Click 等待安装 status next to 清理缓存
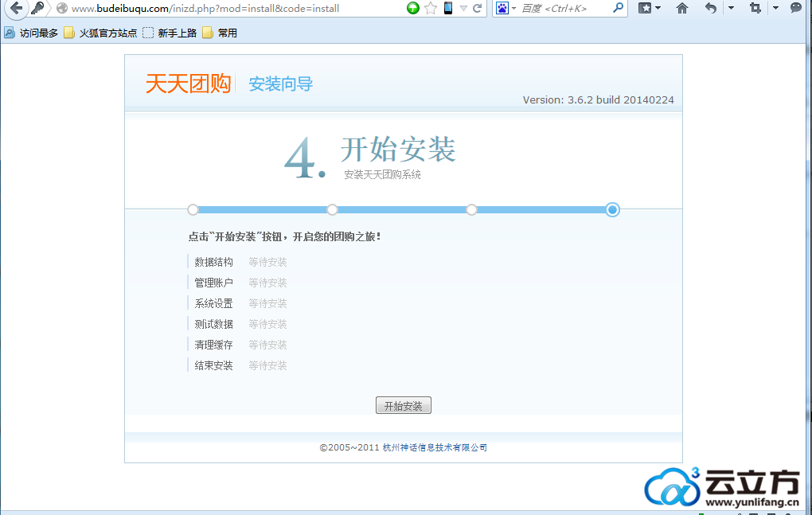 [x=267, y=345]
